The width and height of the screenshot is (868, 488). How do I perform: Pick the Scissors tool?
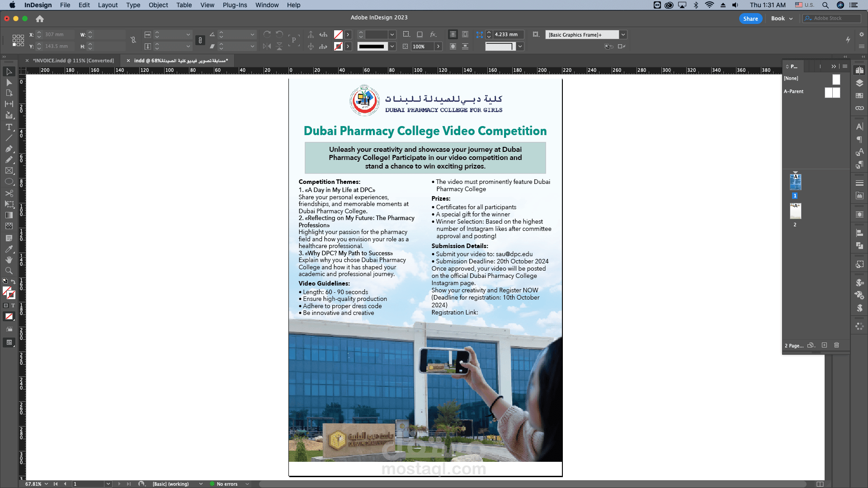pos(9,193)
